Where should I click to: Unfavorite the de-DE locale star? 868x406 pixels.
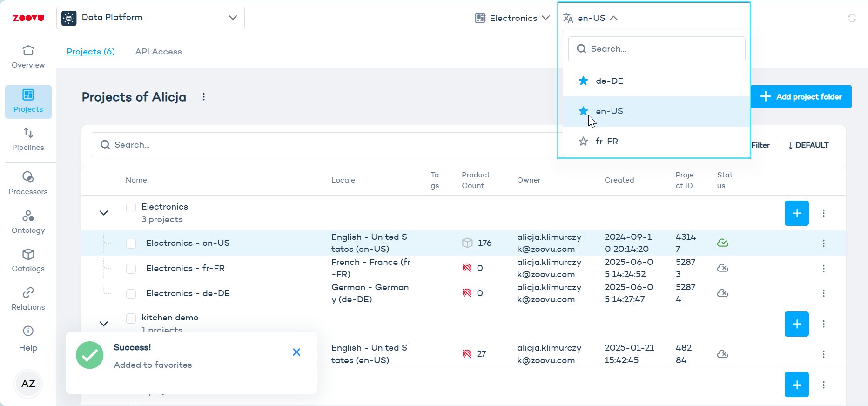point(583,81)
